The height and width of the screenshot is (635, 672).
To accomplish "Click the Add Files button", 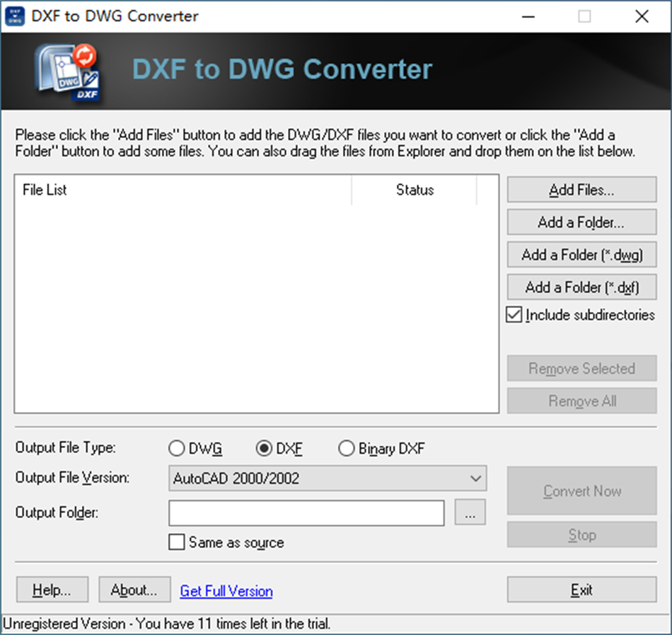I will coord(581,189).
